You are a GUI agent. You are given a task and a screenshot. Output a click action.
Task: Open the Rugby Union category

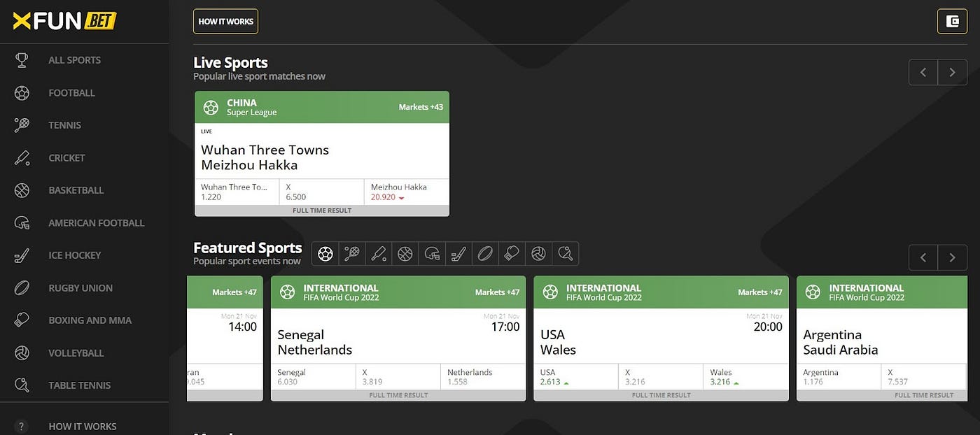coord(80,287)
